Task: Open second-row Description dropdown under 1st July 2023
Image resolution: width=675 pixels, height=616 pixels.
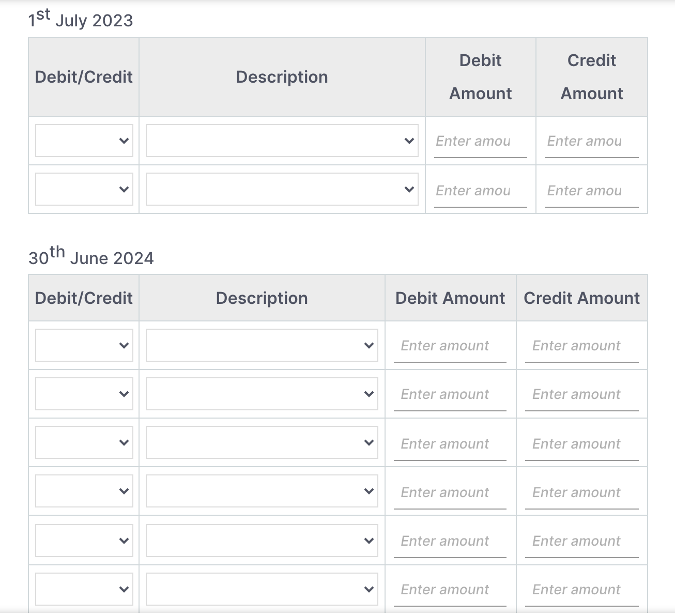Action: click(x=282, y=189)
